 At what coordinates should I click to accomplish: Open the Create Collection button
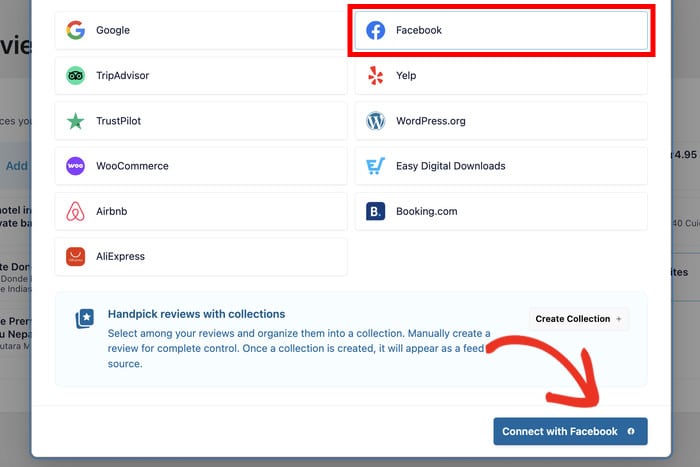click(x=579, y=319)
